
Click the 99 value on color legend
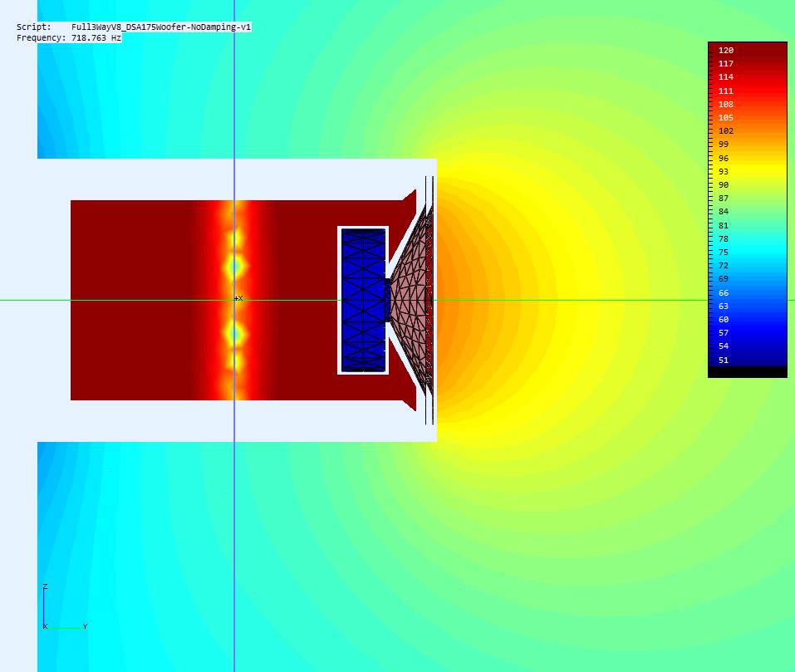tap(724, 145)
